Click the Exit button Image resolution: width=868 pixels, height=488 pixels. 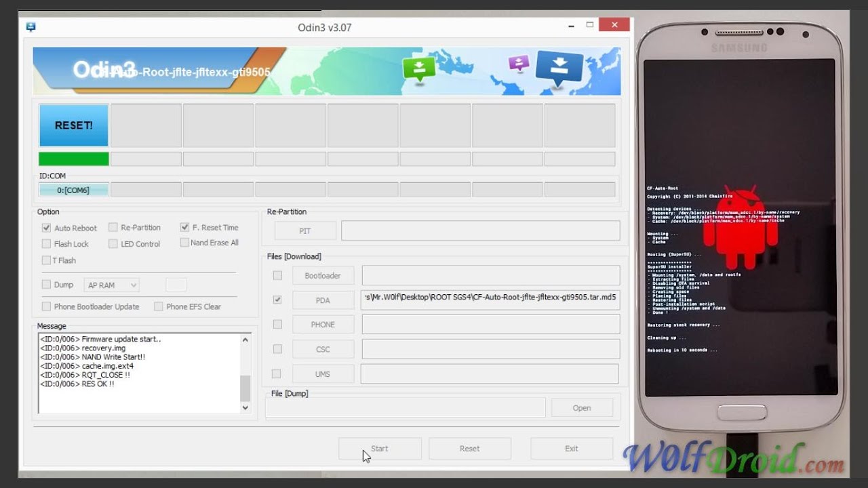coord(572,448)
